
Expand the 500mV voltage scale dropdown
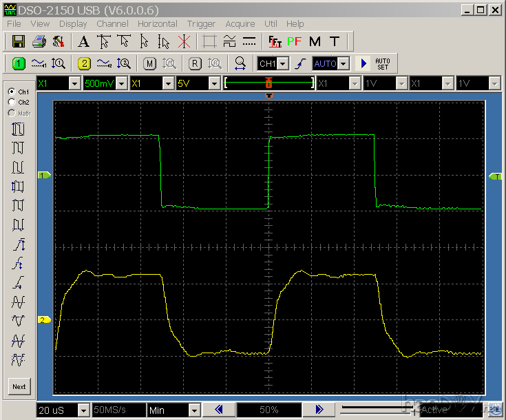pyautogui.click(x=121, y=83)
